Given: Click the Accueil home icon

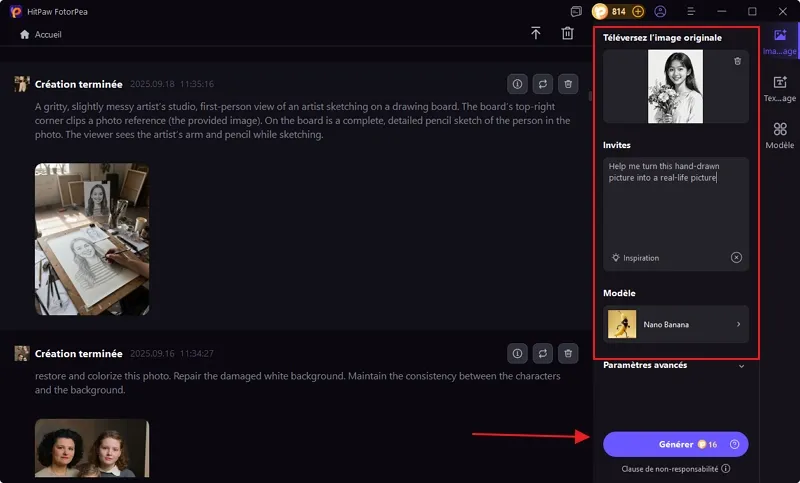Looking at the screenshot, I should [x=24, y=34].
